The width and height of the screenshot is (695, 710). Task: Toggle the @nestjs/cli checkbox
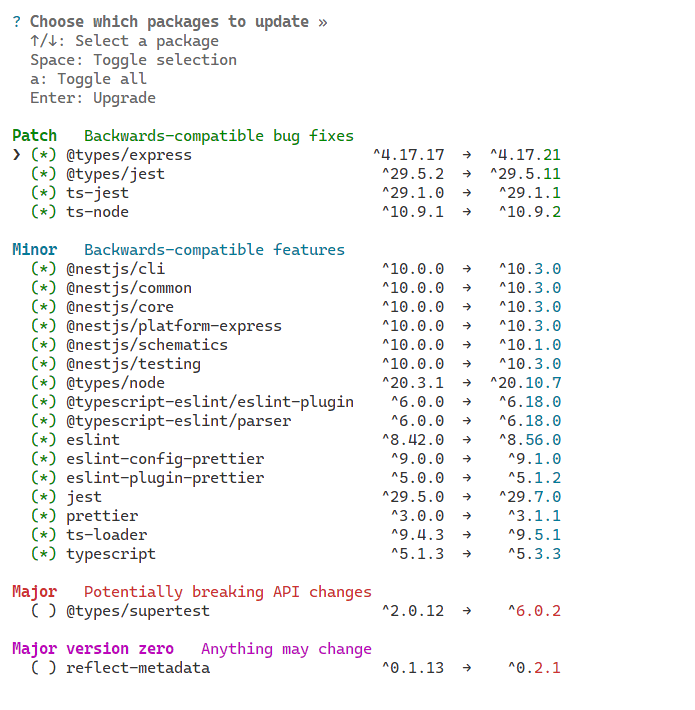coord(43,269)
